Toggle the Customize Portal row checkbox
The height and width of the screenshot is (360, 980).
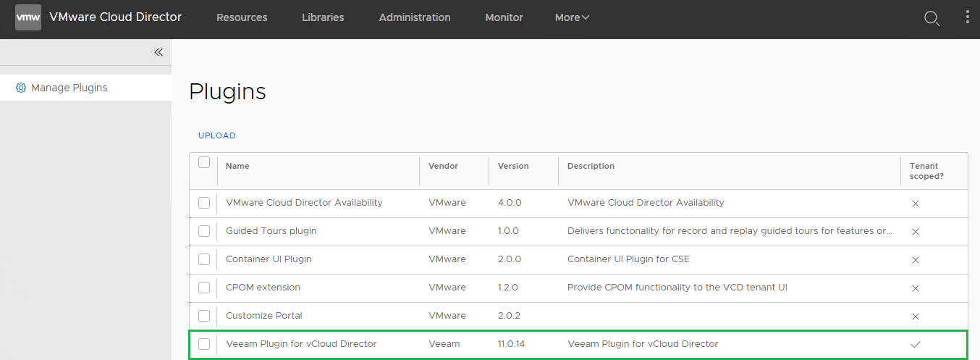coord(204,316)
